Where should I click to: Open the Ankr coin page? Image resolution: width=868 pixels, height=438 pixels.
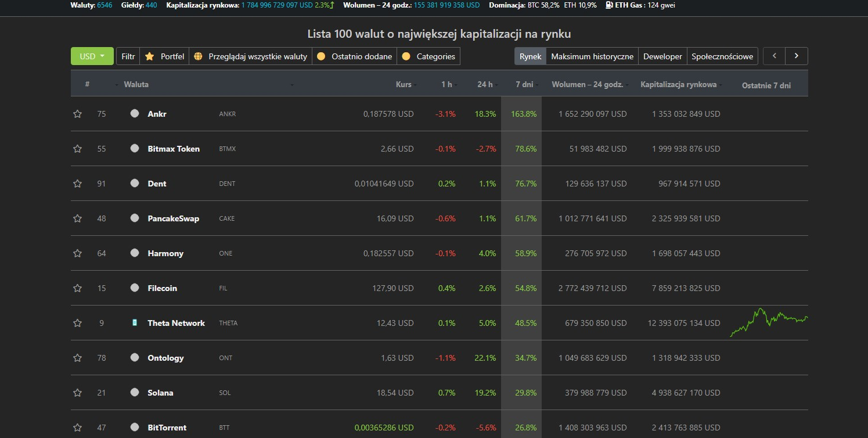(x=157, y=114)
